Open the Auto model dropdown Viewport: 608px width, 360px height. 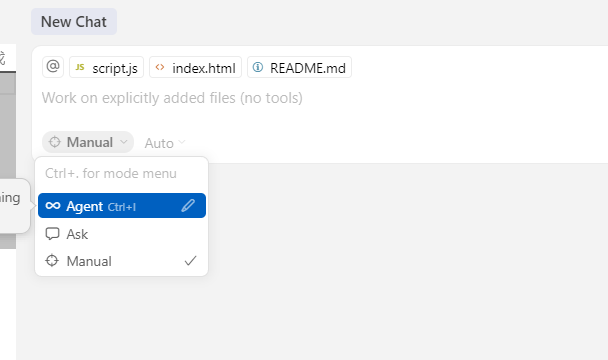[x=165, y=143]
